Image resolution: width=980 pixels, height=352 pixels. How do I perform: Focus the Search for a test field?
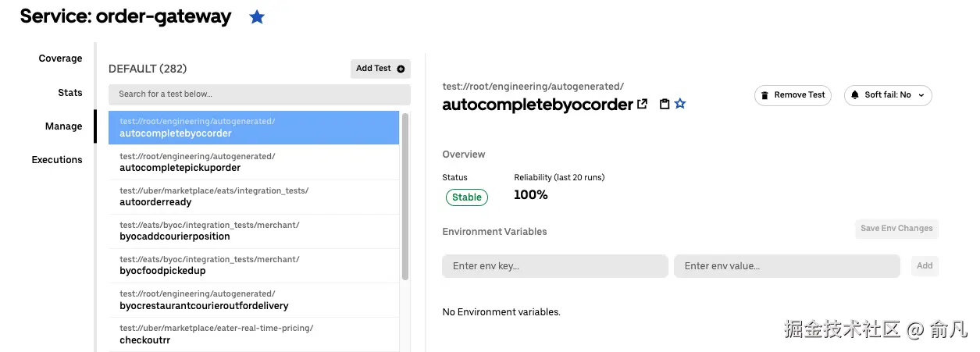[x=259, y=94]
